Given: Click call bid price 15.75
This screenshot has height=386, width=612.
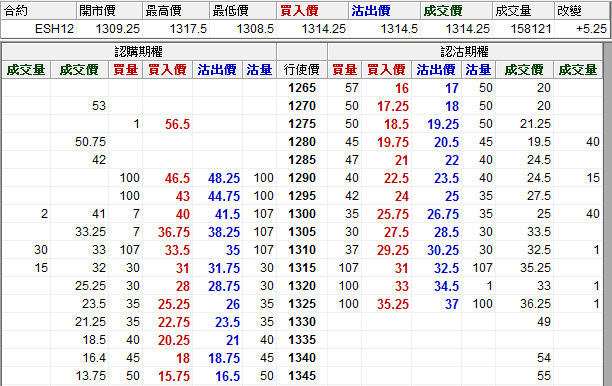Looking at the screenshot, I should [174, 376].
